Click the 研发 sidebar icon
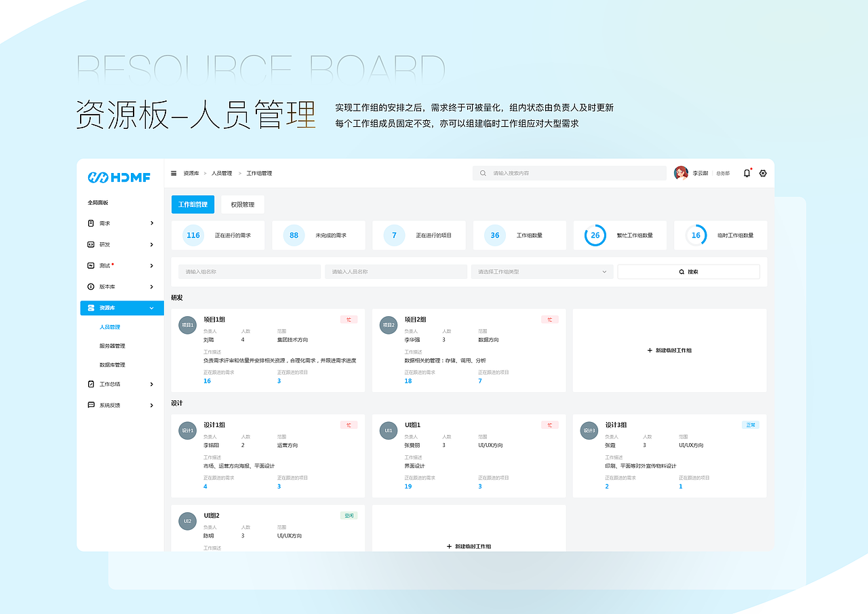868x614 pixels. pyautogui.click(x=91, y=244)
